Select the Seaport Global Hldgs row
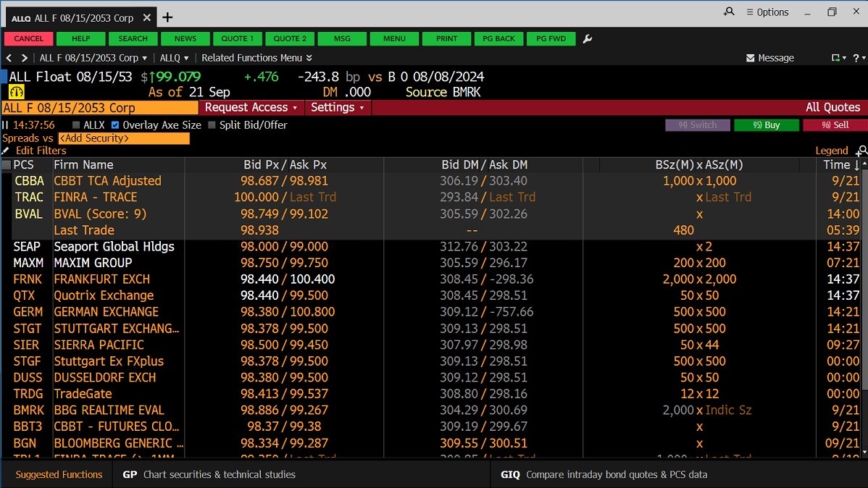This screenshot has width=868, height=488. 432,247
